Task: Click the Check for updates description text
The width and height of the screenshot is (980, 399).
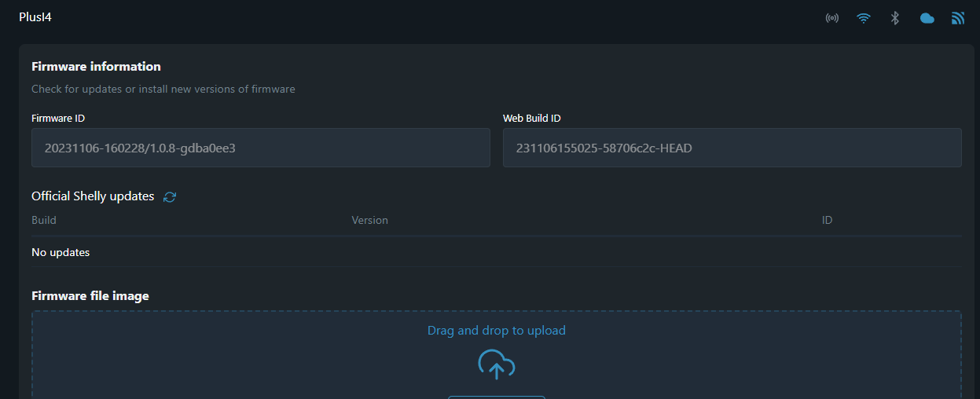Action: click(x=163, y=90)
